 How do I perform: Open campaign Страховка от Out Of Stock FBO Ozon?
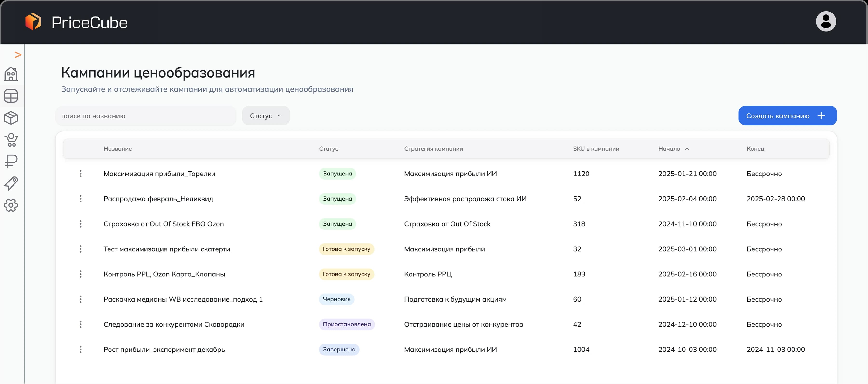[164, 224]
